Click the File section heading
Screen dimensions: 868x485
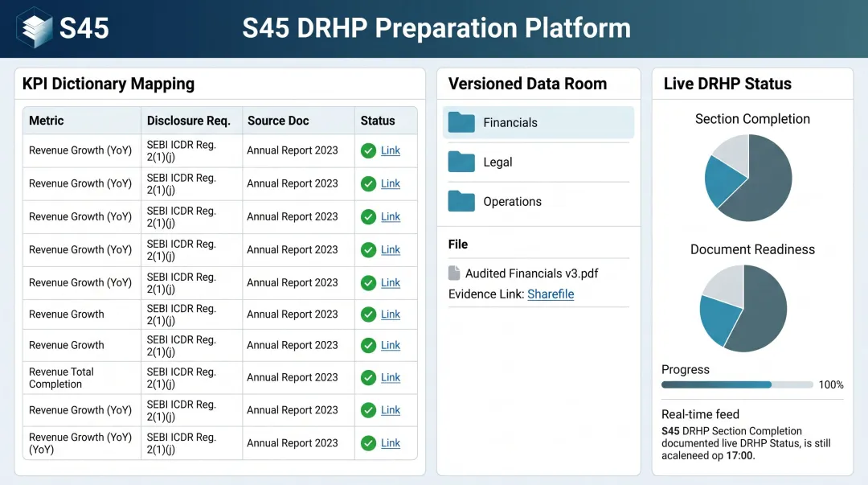[x=458, y=245]
